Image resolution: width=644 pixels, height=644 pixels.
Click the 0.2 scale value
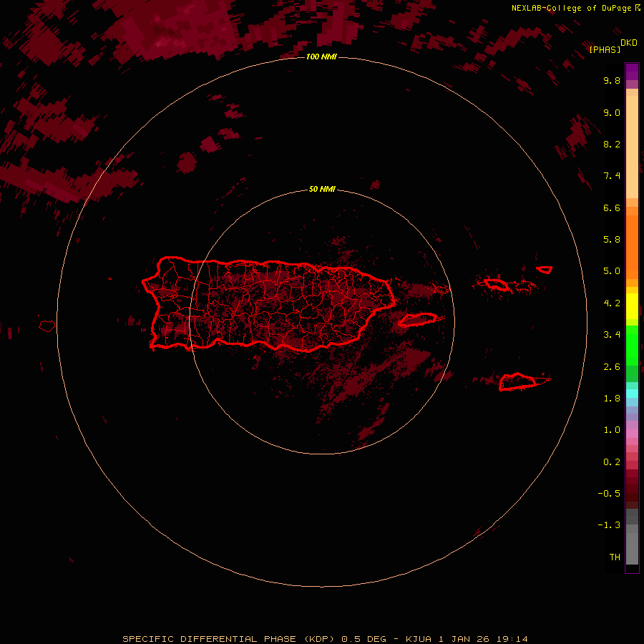[x=612, y=462]
